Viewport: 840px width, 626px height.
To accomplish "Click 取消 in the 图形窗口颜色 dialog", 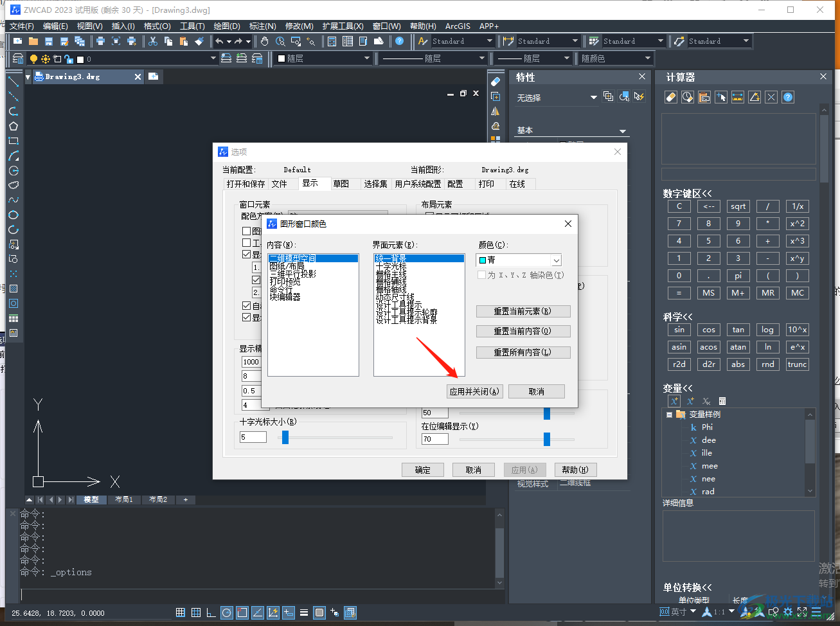I will click(537, 391).
